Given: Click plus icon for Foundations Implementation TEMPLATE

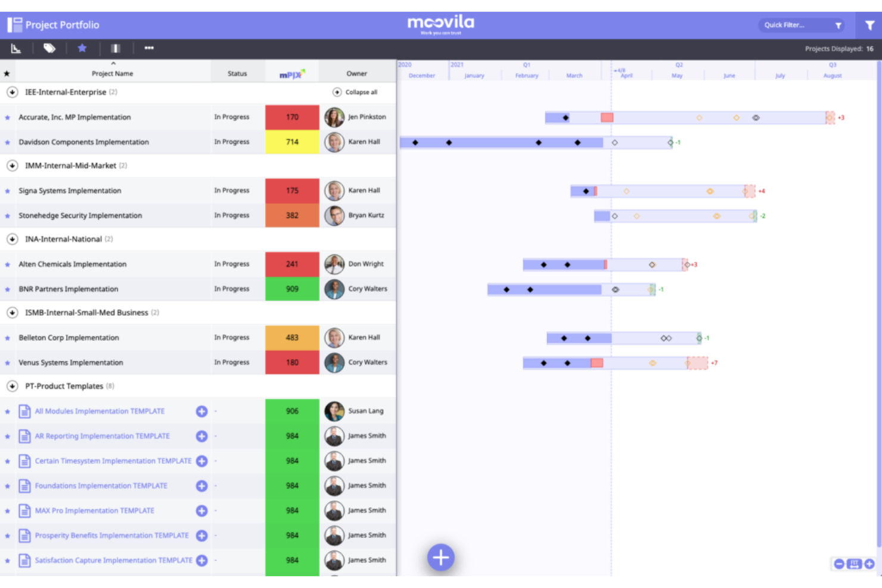Looking at the screenshot, I should pyautogui.click(x=201, y=486).
